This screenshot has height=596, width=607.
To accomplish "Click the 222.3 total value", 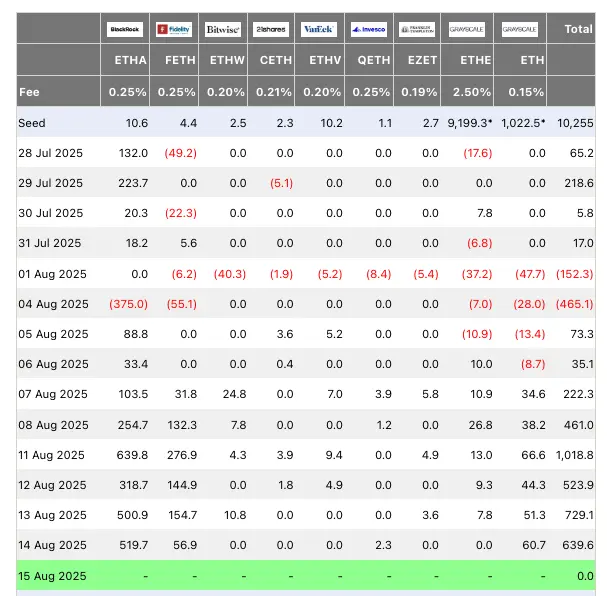I will (x=579, y=394).
